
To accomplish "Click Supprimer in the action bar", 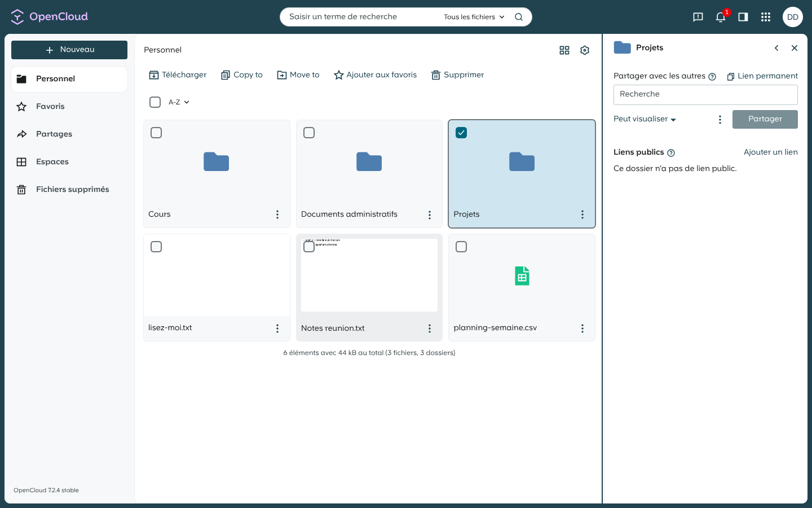I will (x=457, y=75).
